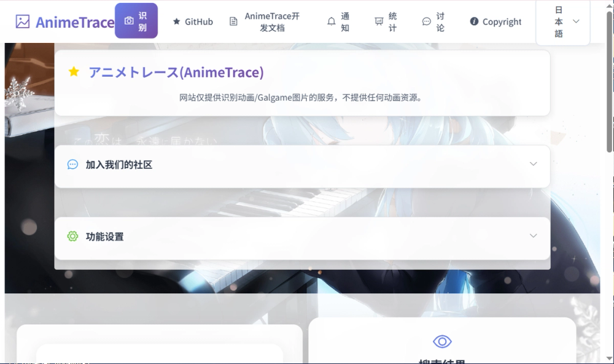Click the eye icon above 搜索结果
This screenshot has height=364, width=614.
441,341
